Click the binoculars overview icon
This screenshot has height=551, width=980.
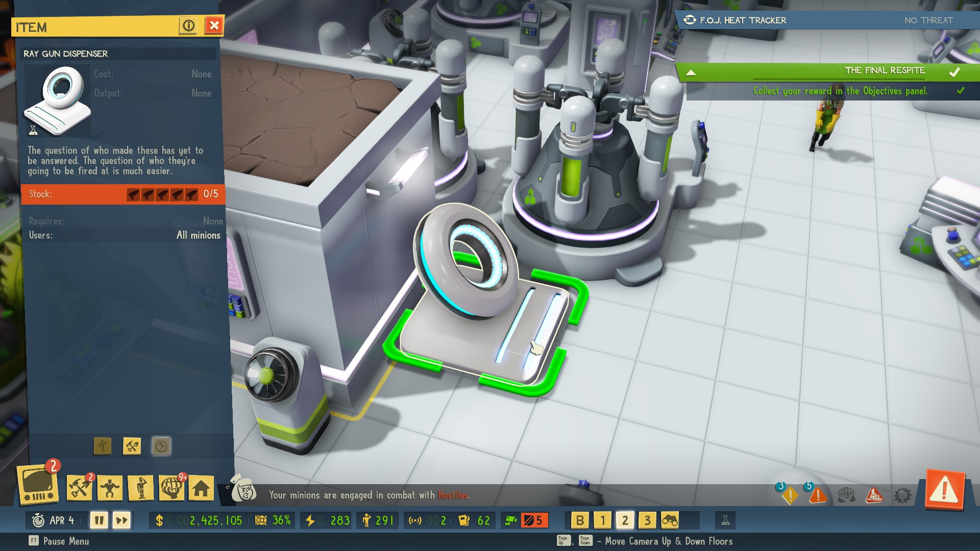point(670,520)
